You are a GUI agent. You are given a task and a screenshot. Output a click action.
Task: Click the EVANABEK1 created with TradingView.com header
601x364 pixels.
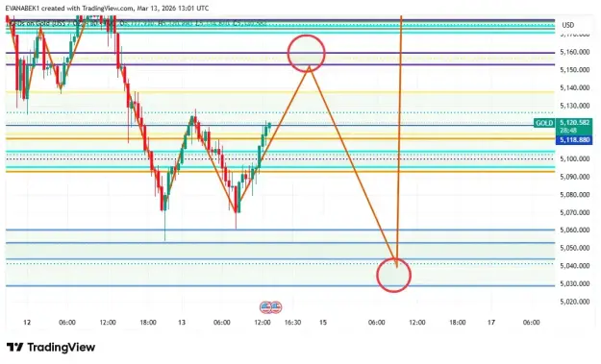[107, 8]
